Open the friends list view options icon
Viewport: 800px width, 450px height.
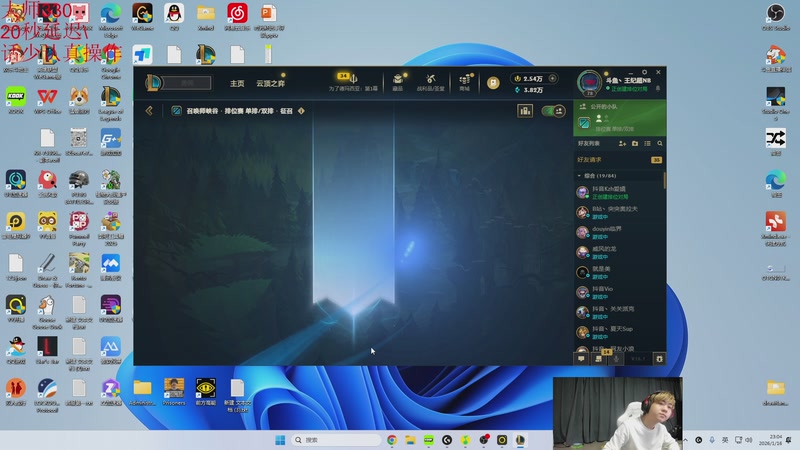[x=647, y=144]
